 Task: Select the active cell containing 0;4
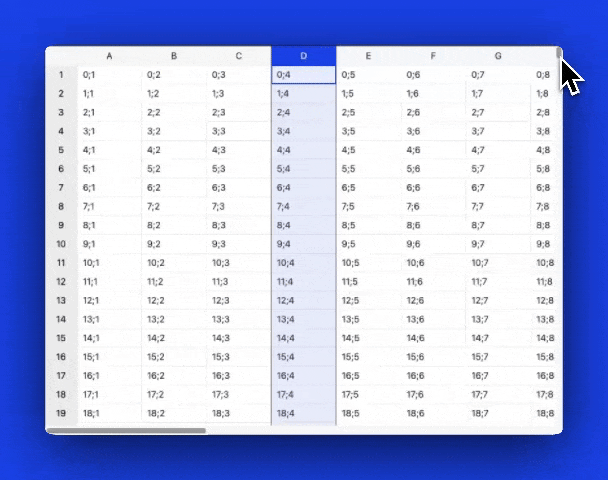[303, 75]
